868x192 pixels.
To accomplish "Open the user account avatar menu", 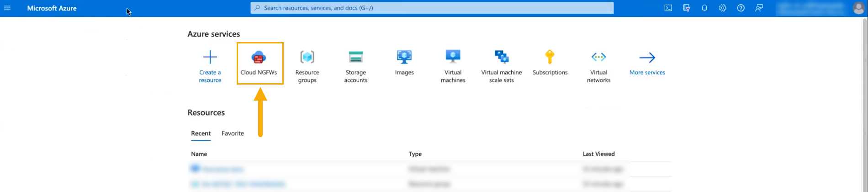I will [858, 8].
